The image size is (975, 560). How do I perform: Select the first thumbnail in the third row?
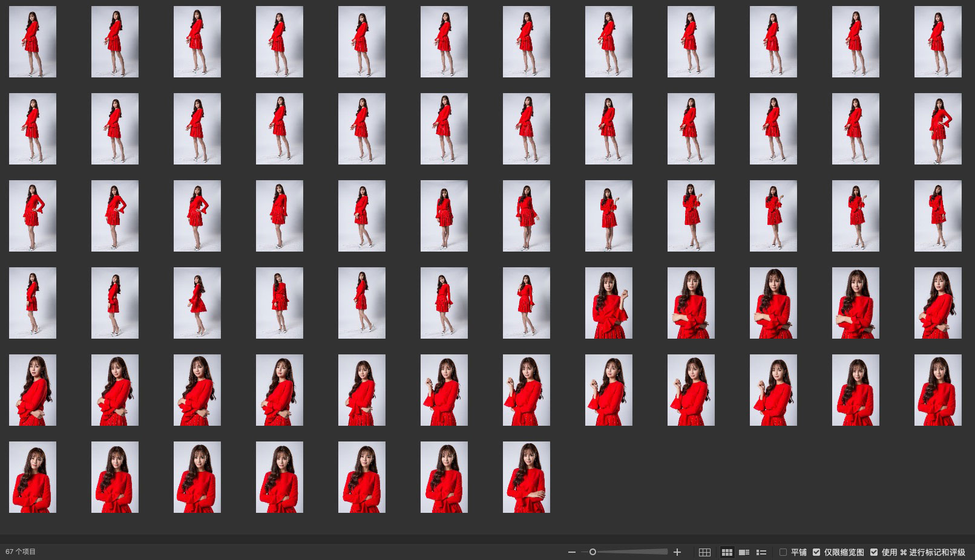point(33,216)
